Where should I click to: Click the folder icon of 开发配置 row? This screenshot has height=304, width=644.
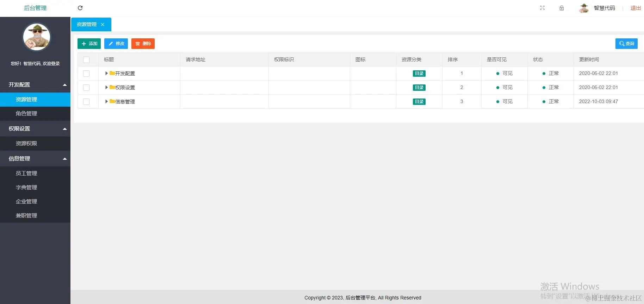112,73
